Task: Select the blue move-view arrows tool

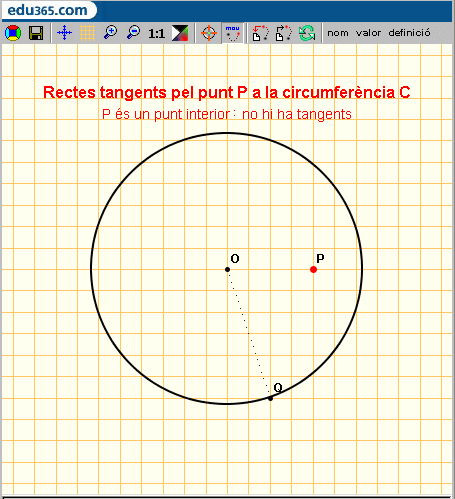Action: [x=64, y=33]
